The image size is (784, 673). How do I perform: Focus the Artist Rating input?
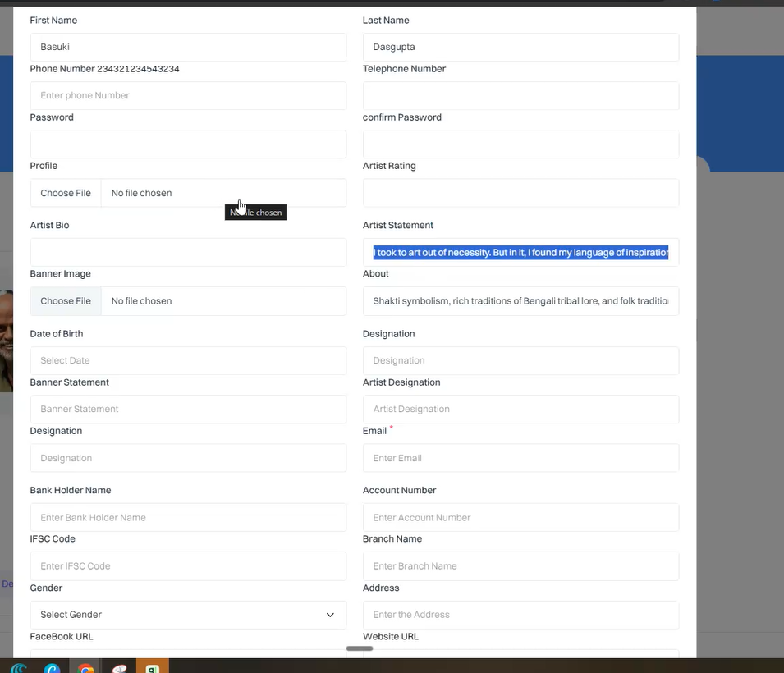click(x=520, y=194)
